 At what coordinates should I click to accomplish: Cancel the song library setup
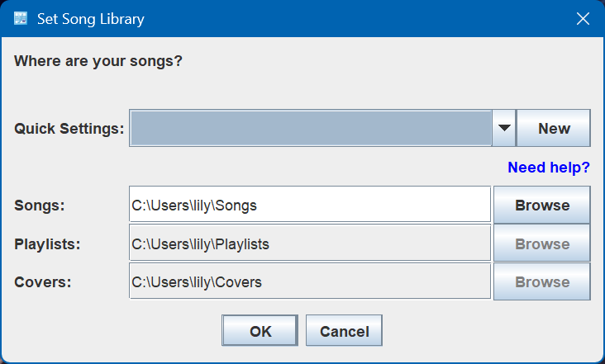344,331
